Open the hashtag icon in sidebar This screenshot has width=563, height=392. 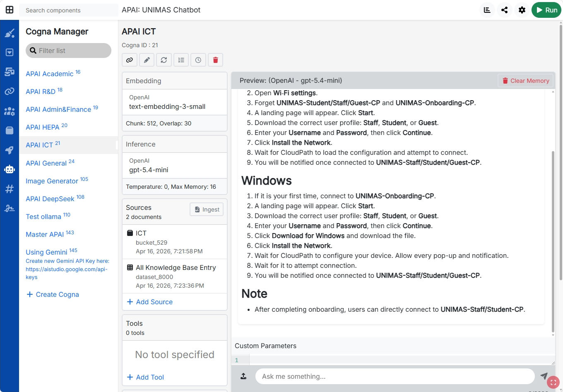point(10,189)
